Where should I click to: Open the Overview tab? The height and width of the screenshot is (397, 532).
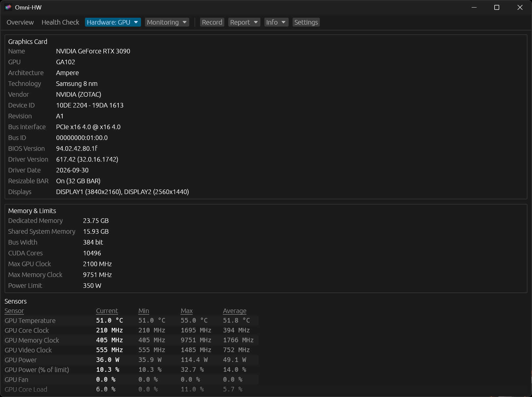(x=20, y=22)
